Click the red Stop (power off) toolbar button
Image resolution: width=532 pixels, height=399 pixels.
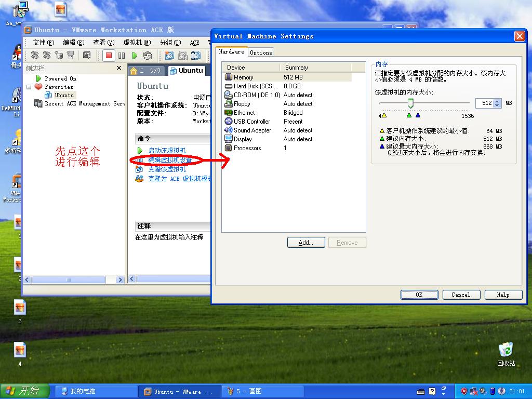tap(109, 55)
